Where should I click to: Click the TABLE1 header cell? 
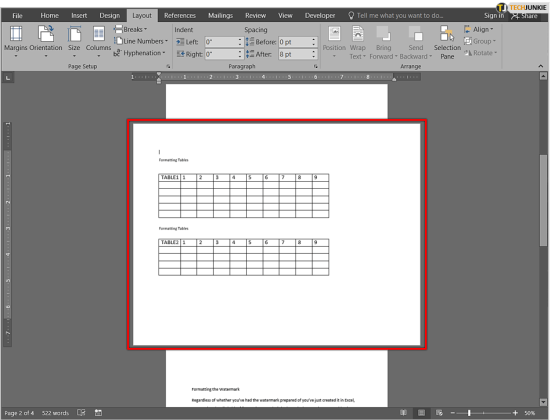169,177
